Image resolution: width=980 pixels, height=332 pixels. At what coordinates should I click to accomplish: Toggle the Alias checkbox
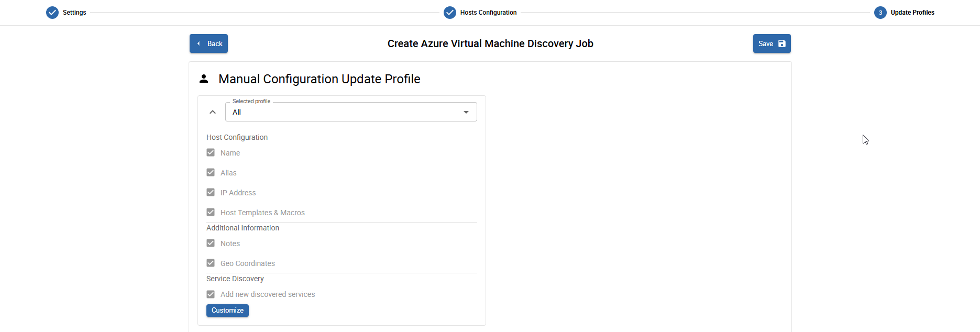211,172
